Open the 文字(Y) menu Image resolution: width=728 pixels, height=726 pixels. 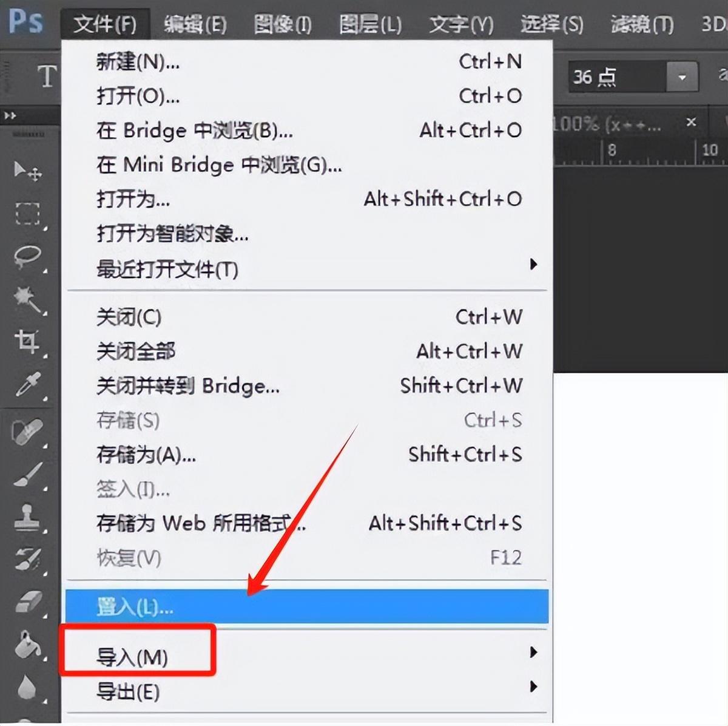(x=461, y=24)
